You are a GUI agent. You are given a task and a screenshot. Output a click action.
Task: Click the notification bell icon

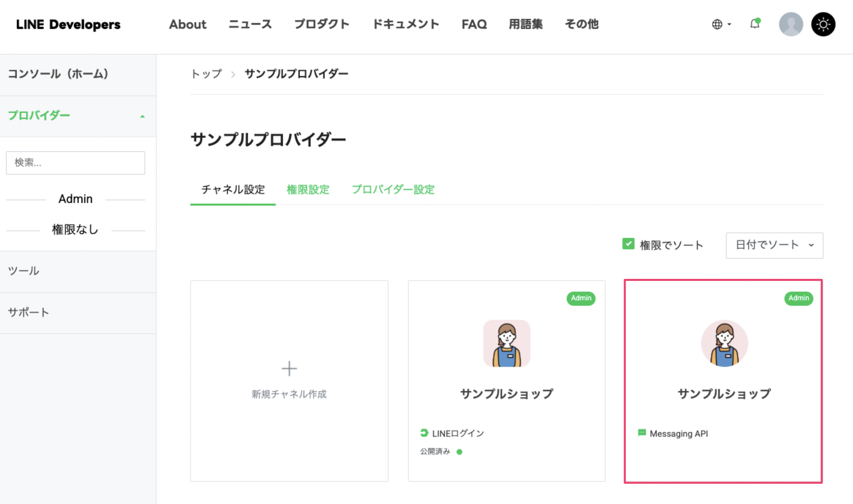pyautogui.click(x=755, y=24)
